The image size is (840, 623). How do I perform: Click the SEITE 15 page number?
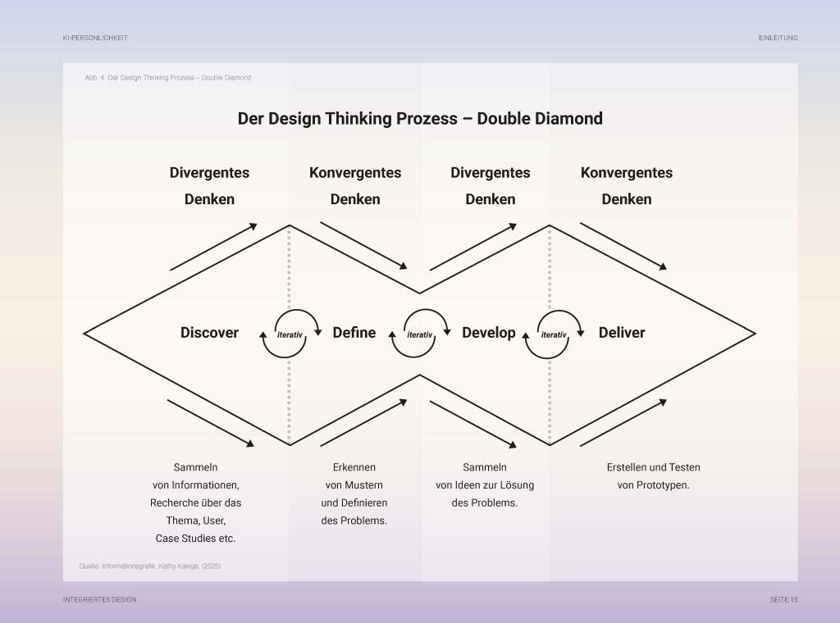point(783,600)
